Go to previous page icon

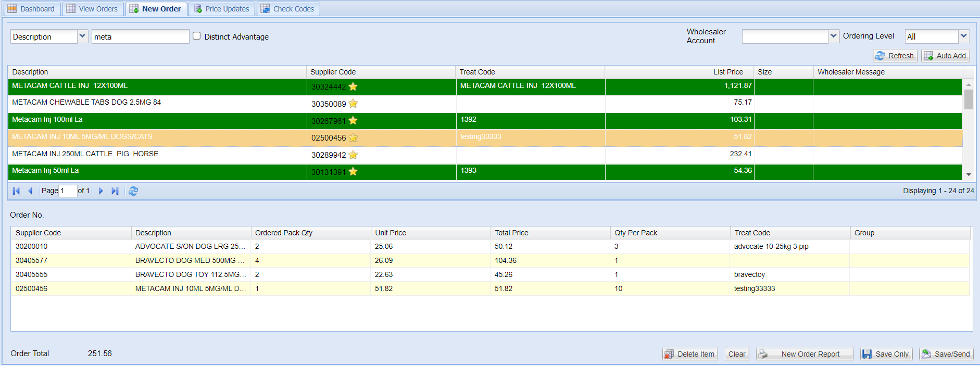pyautogui.click(x=30, y=191)
